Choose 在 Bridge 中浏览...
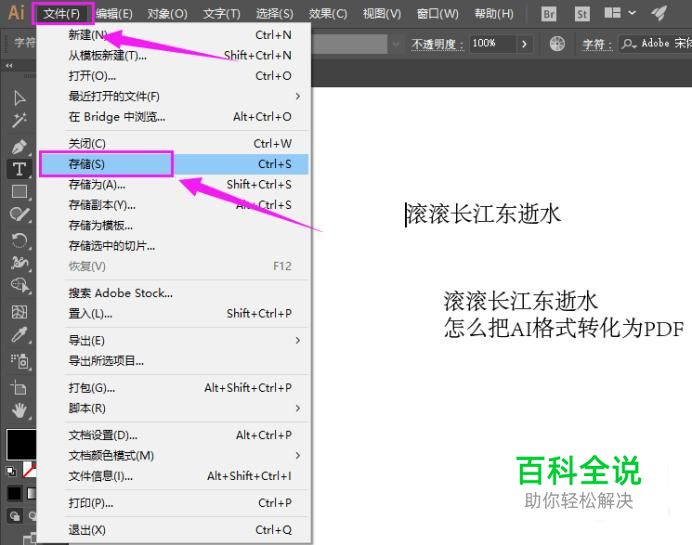 [174, 117]
